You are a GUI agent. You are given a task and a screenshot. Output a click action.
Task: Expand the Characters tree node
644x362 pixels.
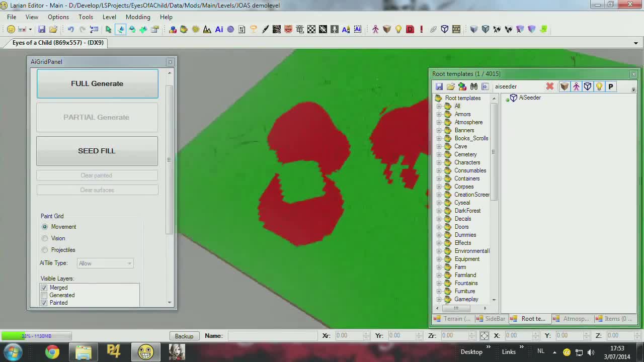pos(439,162)
